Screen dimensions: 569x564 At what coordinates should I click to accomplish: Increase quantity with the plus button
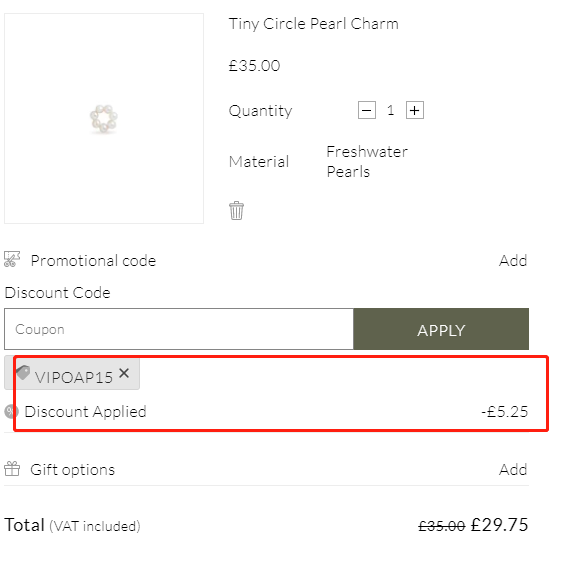coord(414,110)
